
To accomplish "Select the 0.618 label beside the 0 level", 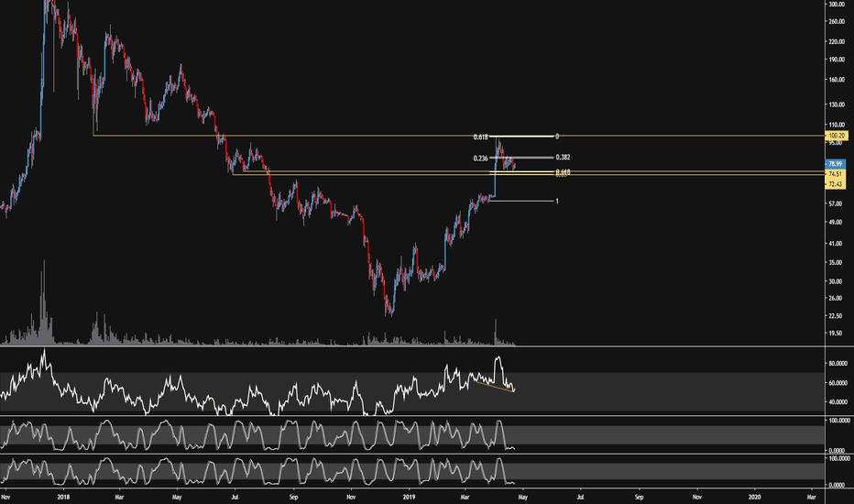I will (480, 137).
